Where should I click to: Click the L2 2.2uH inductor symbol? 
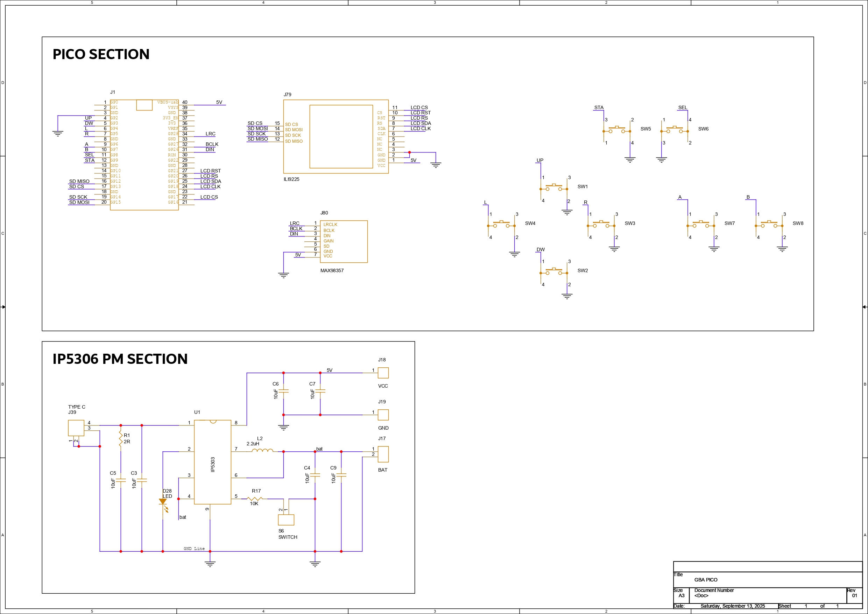tap(262, 451)
